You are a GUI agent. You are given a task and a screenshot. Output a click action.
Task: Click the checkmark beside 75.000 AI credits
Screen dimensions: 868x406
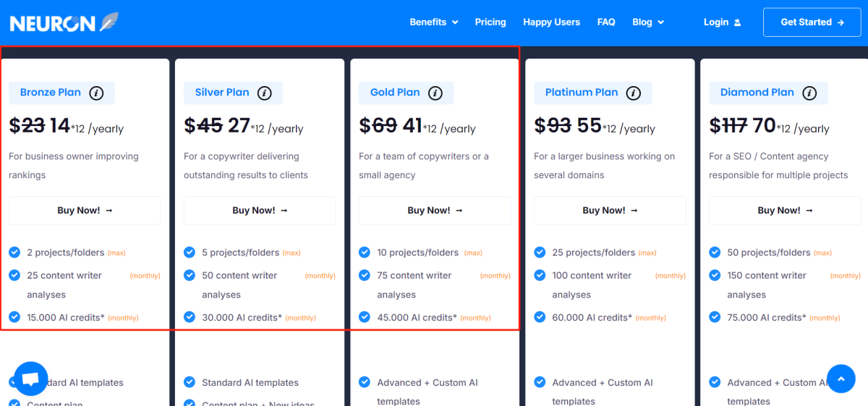point(715,317)
